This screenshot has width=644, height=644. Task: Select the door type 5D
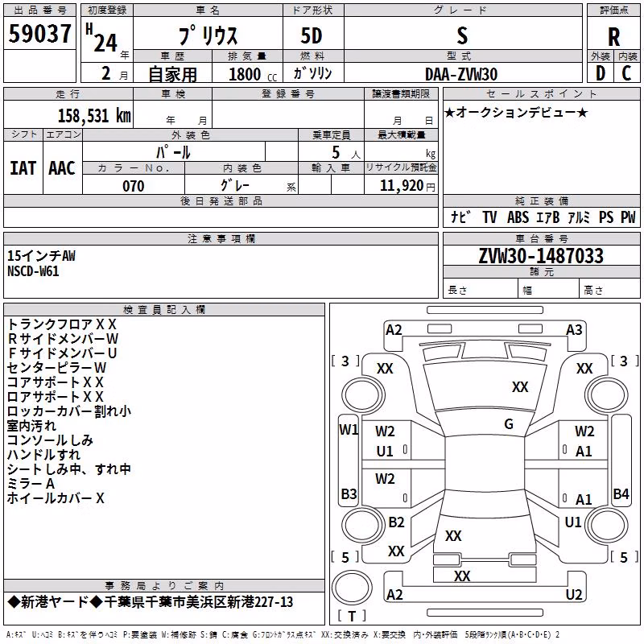pos(312,35)
